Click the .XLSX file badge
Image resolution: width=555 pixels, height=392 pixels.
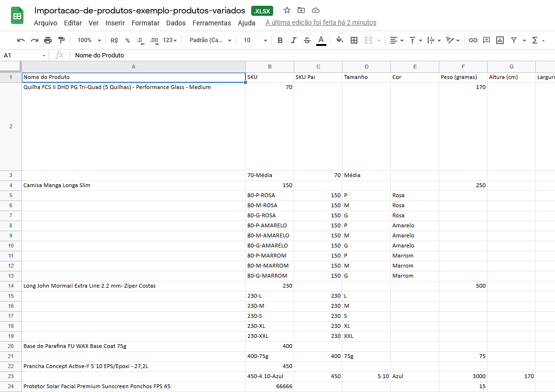(x=262, y=11)
